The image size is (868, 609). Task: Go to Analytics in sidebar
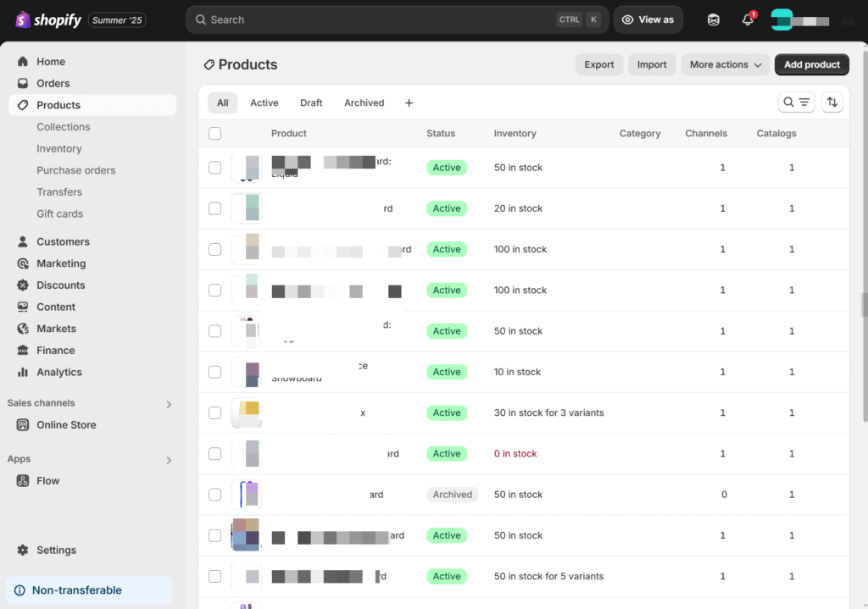(58, 372)
